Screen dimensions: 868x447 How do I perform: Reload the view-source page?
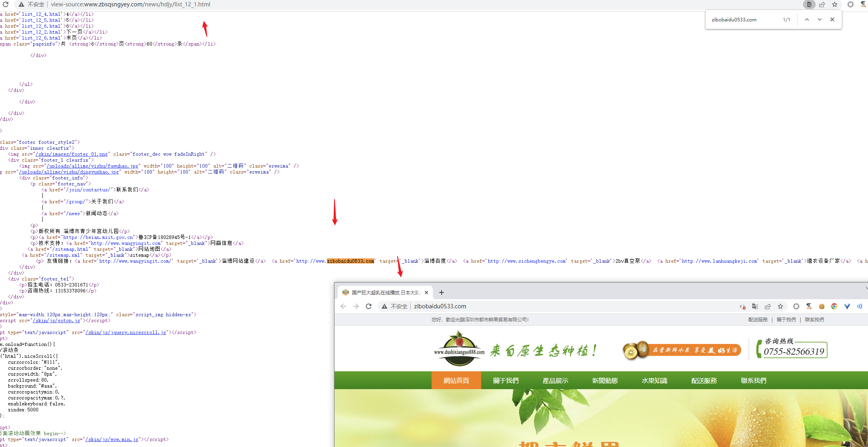[x=6, y=4]
